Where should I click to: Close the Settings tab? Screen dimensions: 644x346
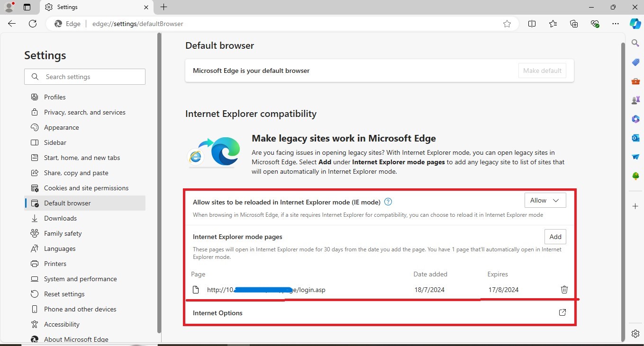click(146, 7)
